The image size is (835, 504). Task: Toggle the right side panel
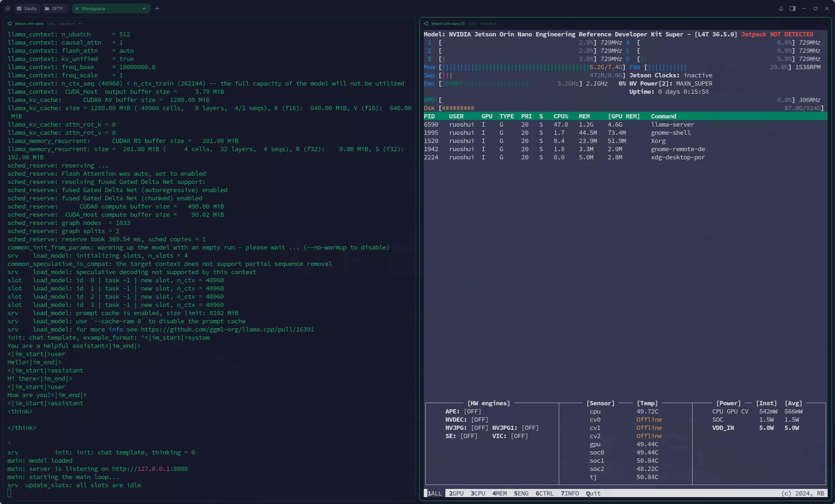coord(792,9)
